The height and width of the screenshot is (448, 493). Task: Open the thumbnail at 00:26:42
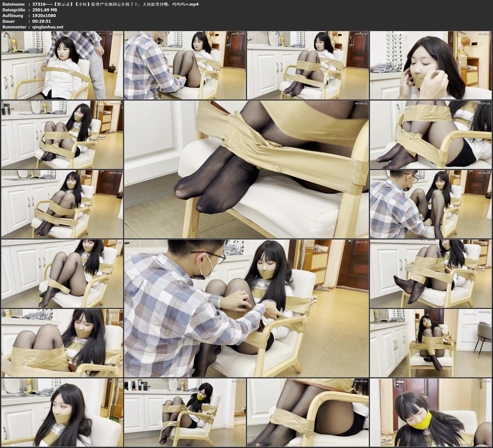pos(308,412)
